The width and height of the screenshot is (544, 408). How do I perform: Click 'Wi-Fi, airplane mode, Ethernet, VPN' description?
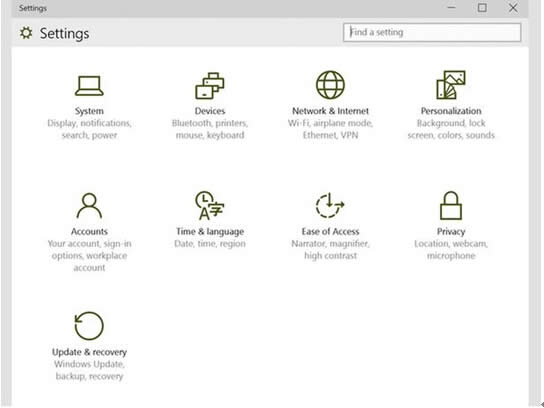[x=330, y=129]
